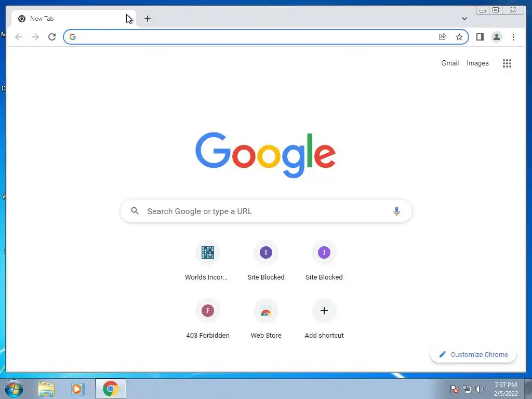Open the Google apps grid
Screen dimensions: 532x399
tap(507, 63)
